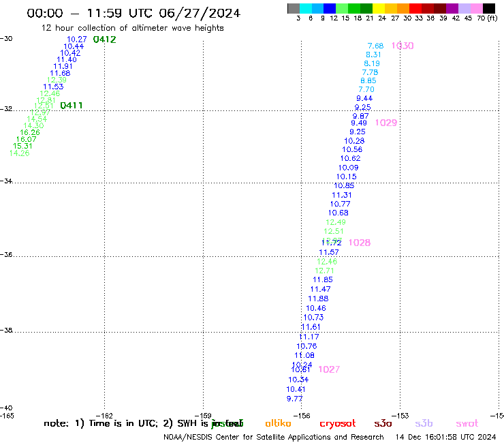Viewport: 504px width, 443px height.
Task: Select the pink swatch near the 70 (ft) label
Action: [477, 8]
